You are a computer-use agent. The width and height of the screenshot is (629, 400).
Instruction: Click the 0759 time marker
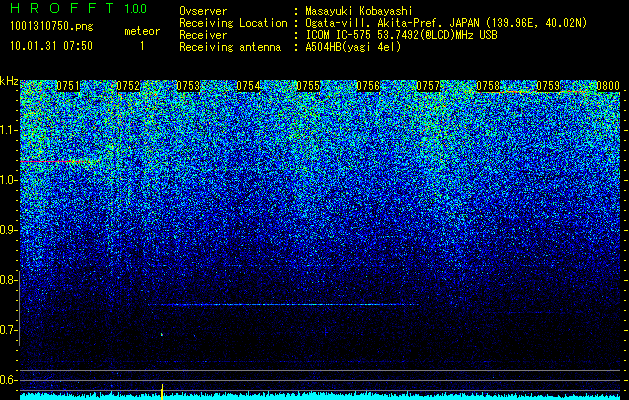pyautogui.click(x=548, y=86)
